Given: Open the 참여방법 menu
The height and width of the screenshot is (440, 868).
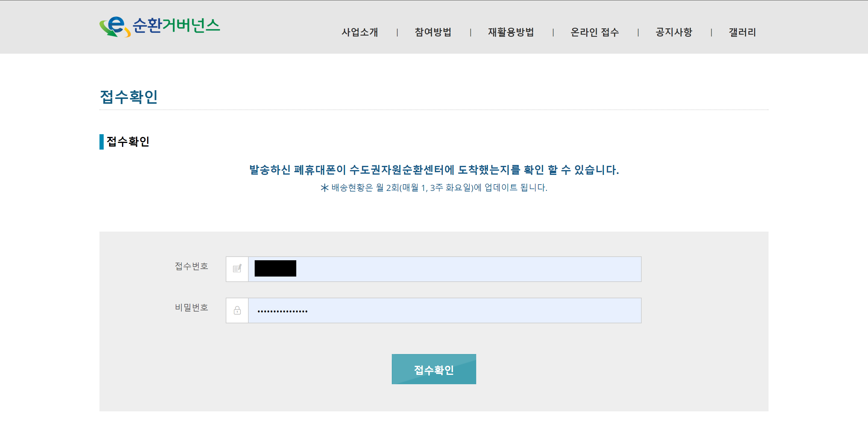Looking at the screenshot, I should coord(433,32).
